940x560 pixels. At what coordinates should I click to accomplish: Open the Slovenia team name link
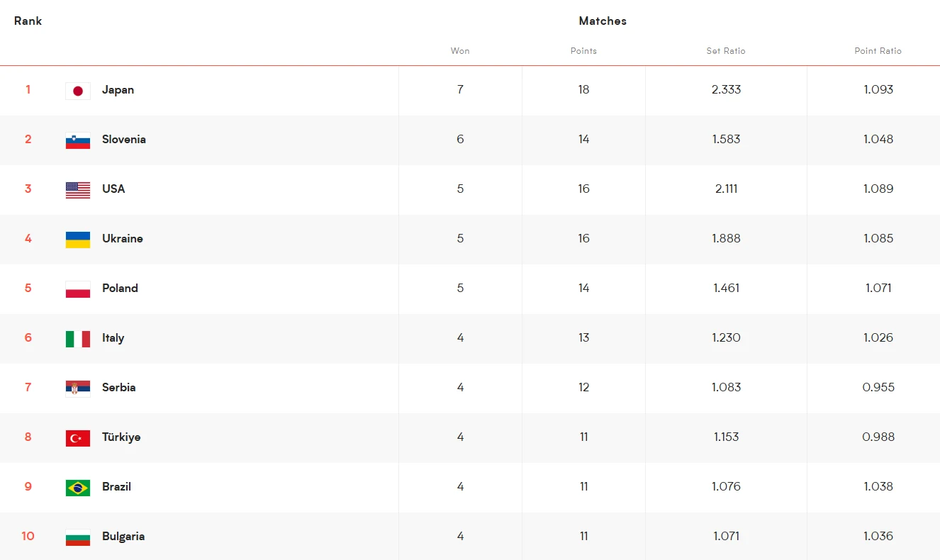(124, 140)
